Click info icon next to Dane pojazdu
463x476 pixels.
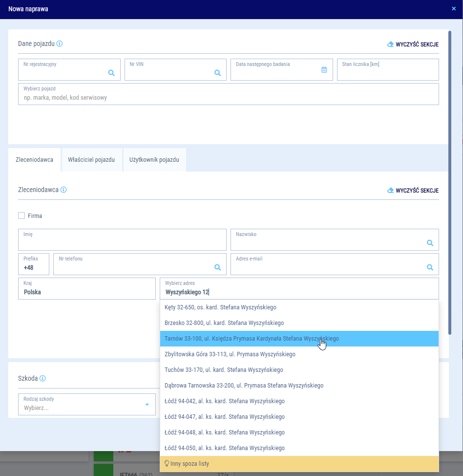(x=60, y=43)
